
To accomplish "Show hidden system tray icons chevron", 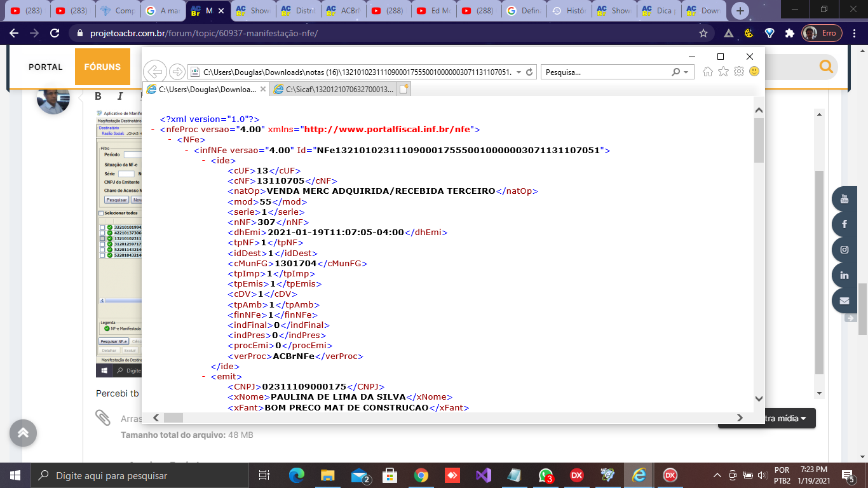I will pyautogui.click(x=717, y=475).
